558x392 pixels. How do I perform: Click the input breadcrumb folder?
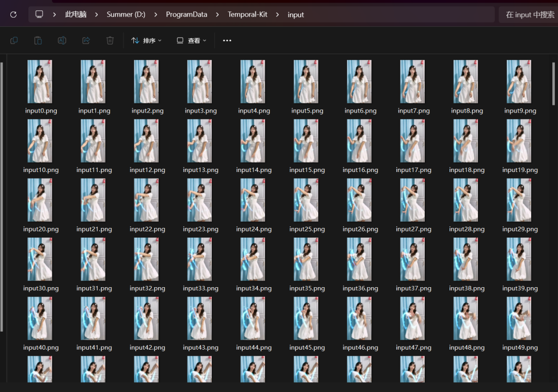pyautogui.click(x=296, y=14)
